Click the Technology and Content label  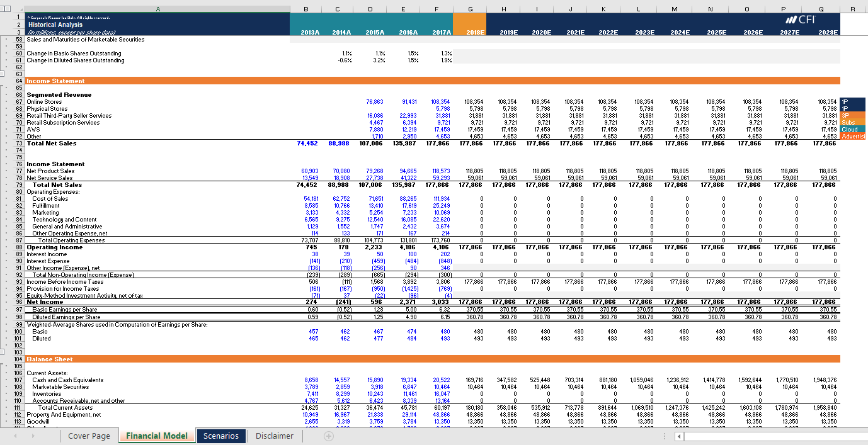point(64,219)
